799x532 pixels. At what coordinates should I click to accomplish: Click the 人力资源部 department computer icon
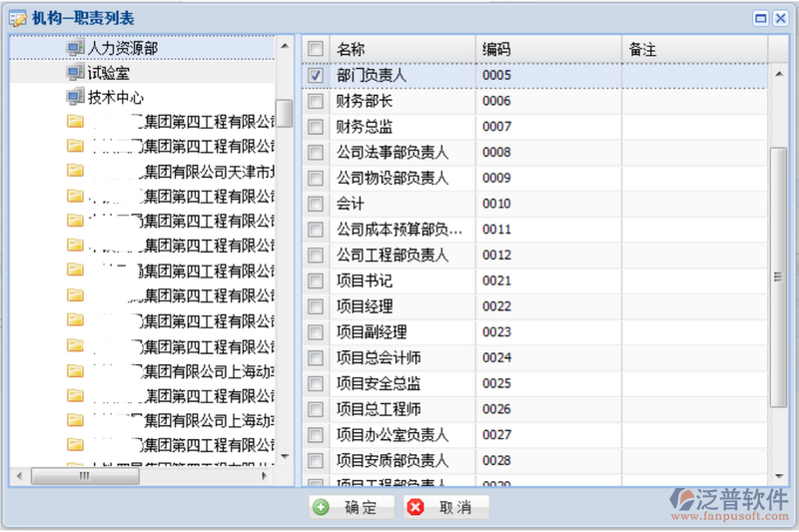pos(76,47)
